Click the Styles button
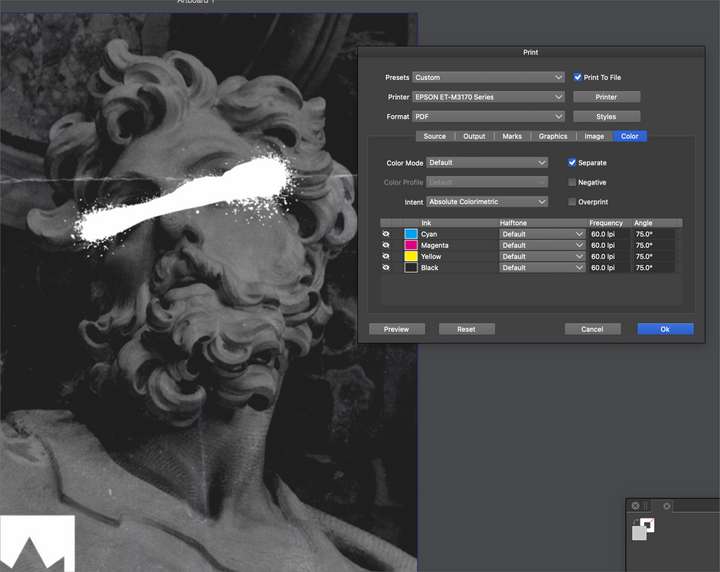 coord(606,117)
